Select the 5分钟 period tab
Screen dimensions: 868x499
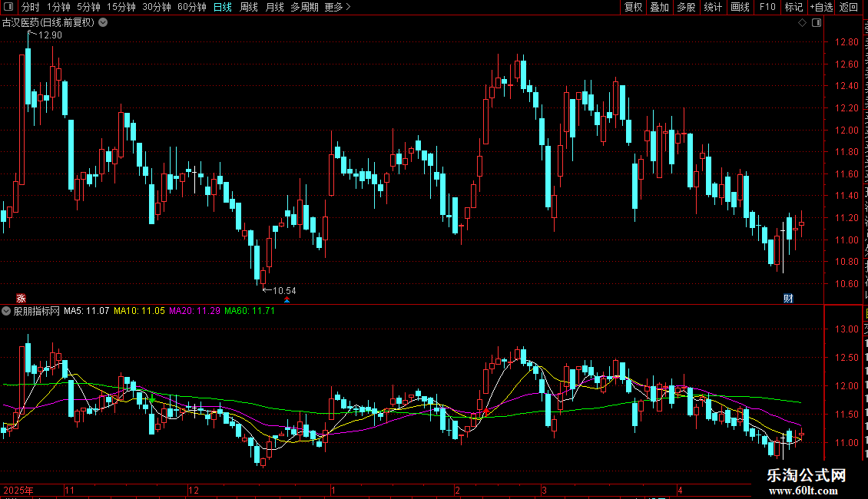88,7
